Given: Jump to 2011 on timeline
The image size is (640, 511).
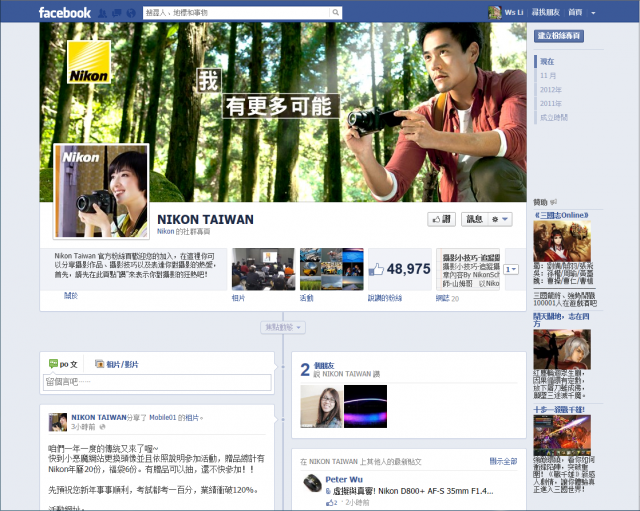Looking at the screenshot, I should click(551, 103).
